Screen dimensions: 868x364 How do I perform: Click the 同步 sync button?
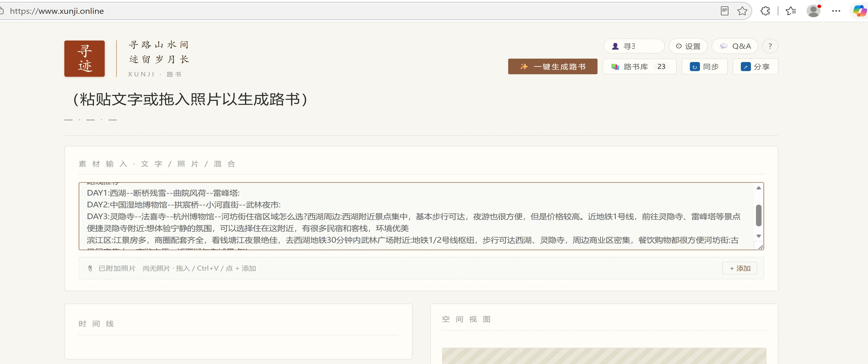705,66
